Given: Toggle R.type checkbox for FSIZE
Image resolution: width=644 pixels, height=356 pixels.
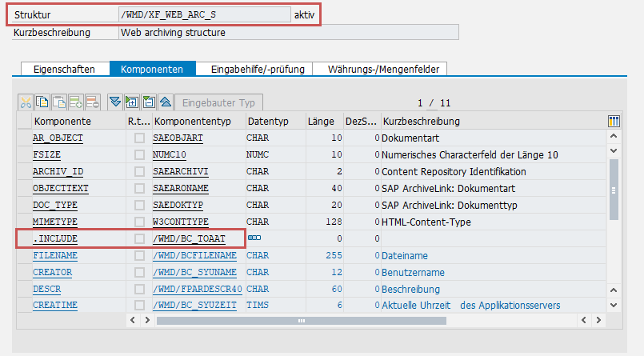Looking at the screenshot, I should click(x=139, y=155).
